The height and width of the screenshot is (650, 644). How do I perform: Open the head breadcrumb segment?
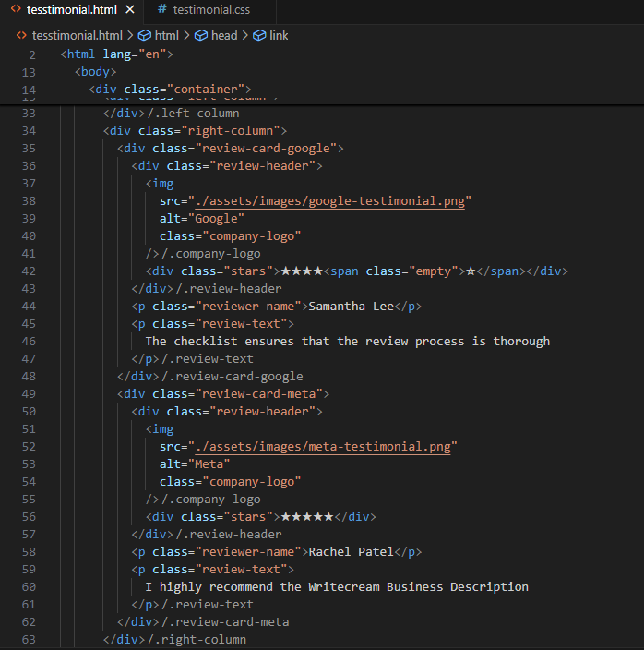point(224,36)
